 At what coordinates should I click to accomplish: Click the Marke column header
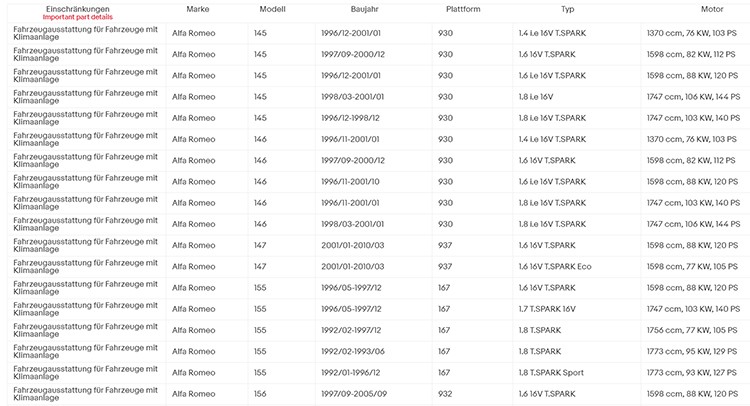(198, 9)
